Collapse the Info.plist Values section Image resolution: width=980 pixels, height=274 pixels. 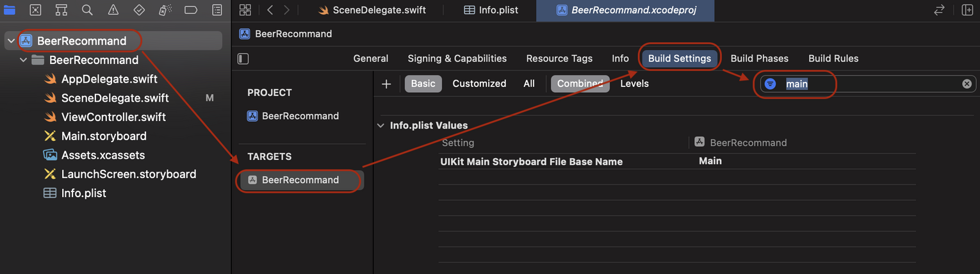381,125
